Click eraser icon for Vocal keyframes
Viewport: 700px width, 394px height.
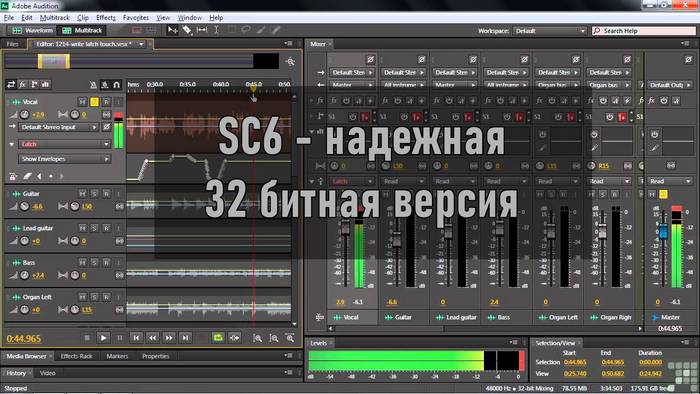(27, 177)
